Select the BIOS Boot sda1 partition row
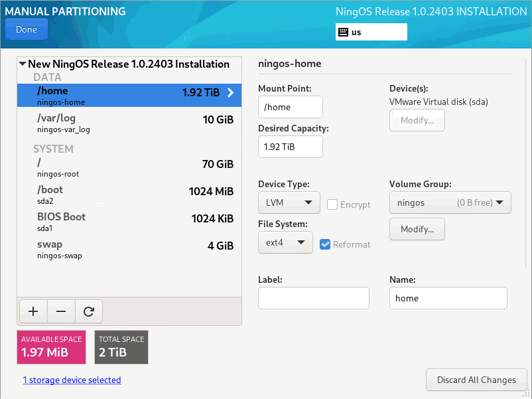 tap(129, 222)
